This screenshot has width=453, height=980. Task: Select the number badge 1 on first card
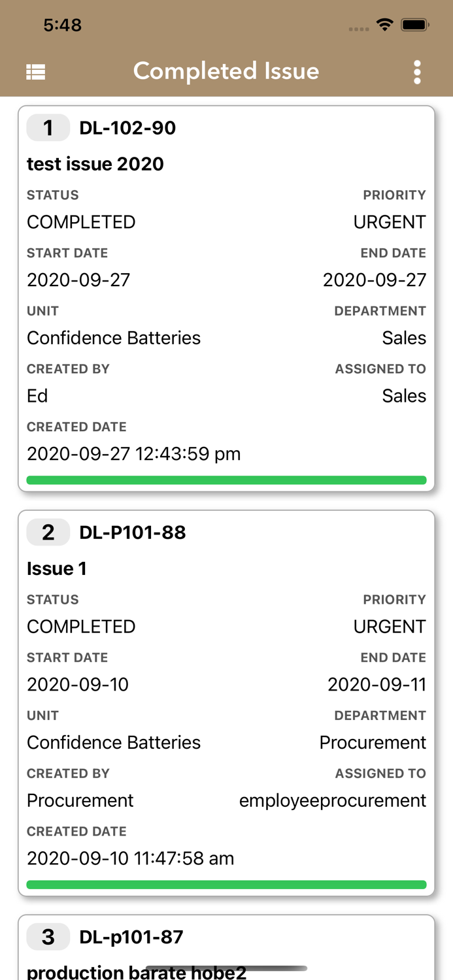[x=48, y=128]
